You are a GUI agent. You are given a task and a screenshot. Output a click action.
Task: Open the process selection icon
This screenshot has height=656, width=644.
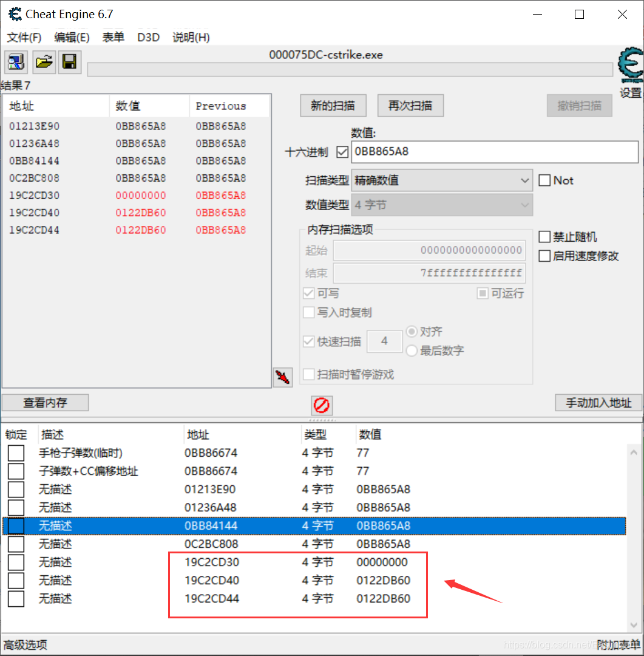[16, 63]
